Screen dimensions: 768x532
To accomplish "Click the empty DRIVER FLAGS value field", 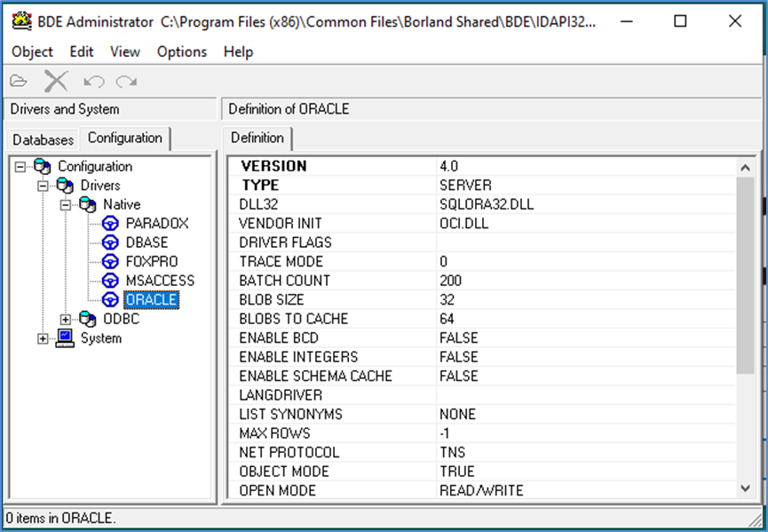I will pos(585,243).
